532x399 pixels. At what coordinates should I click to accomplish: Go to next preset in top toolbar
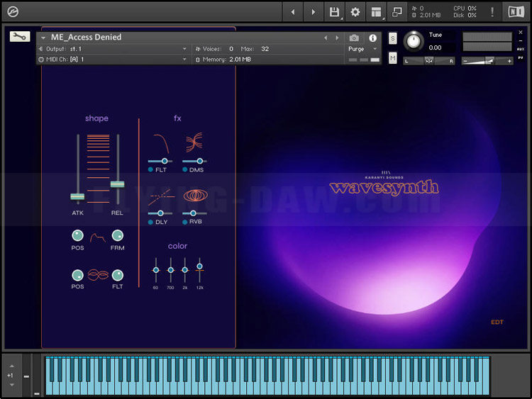pos(313,12)
